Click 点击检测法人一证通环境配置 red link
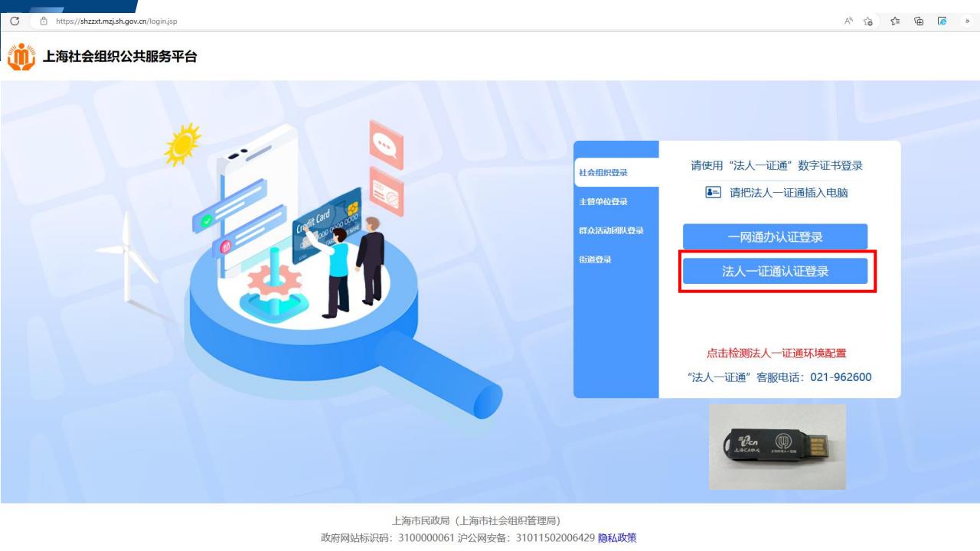 pyautogui.click(x=776, y=354)
